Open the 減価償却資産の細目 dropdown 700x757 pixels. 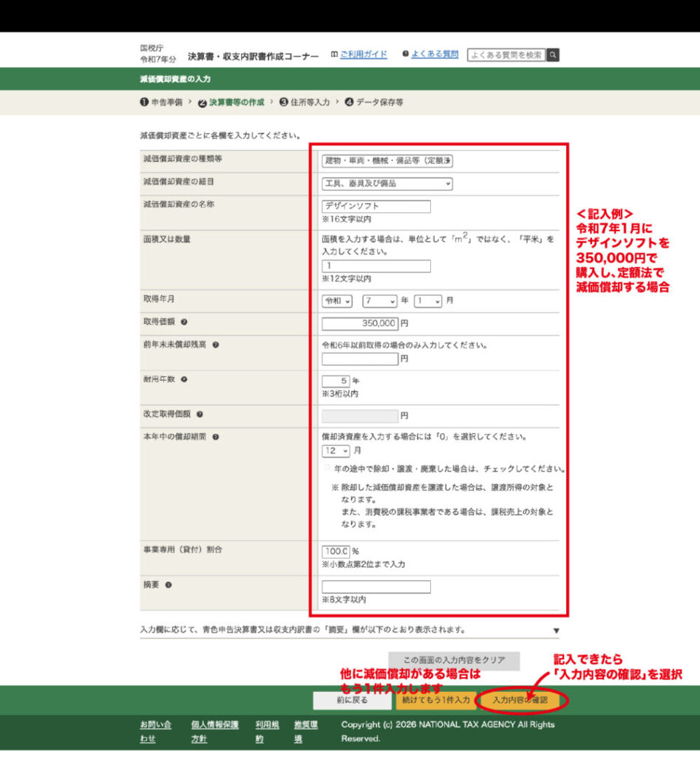pos(387,183)
